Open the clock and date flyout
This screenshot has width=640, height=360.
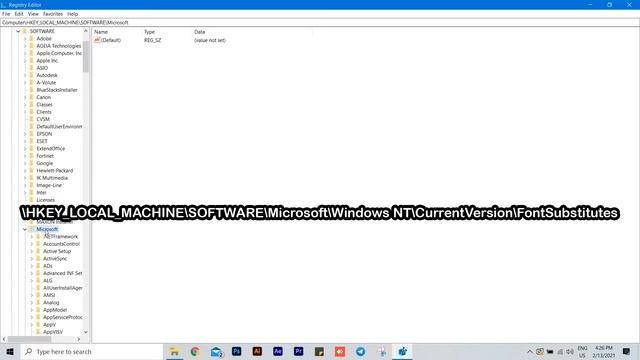(x=604, y=351)
